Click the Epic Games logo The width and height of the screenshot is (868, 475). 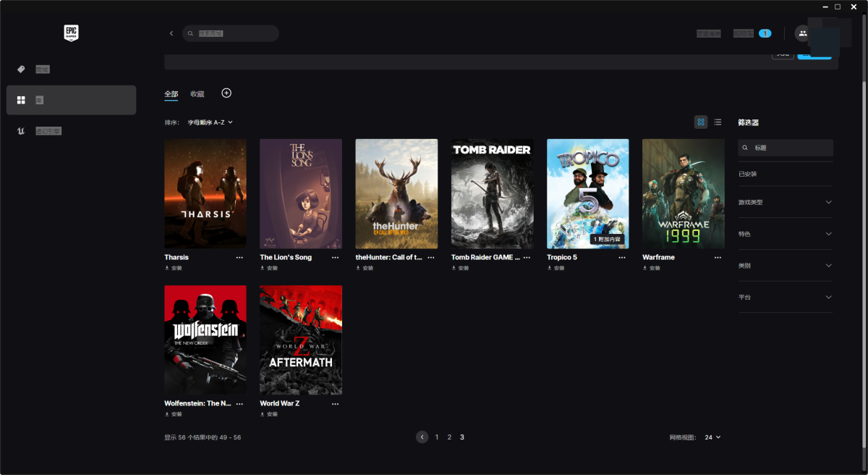[x=71, y=33]
